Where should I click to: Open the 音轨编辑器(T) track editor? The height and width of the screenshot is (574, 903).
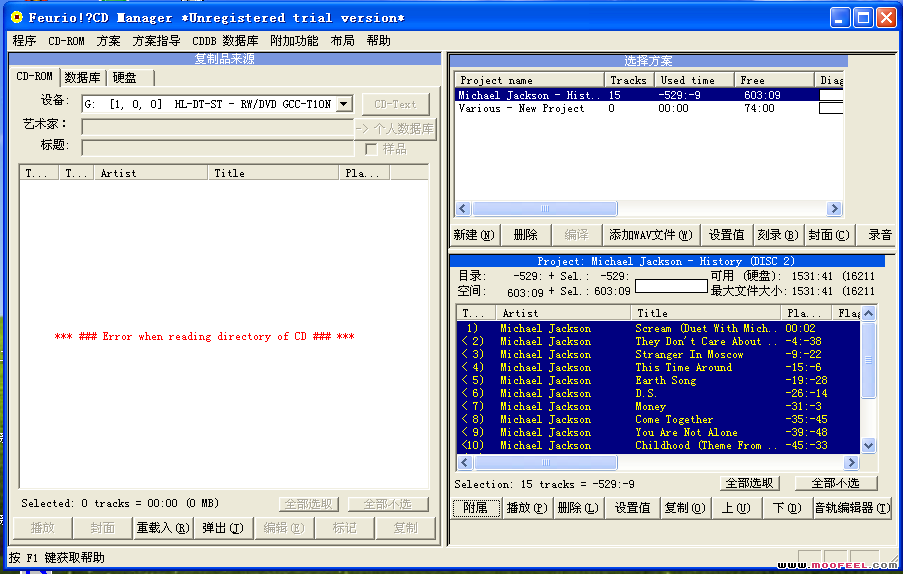852,508
